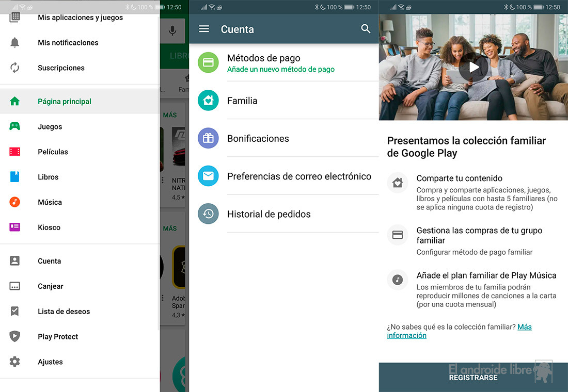Open Ajustes from the side drawer
This screenshot has width=568, height=392.
tap(50, 362)
